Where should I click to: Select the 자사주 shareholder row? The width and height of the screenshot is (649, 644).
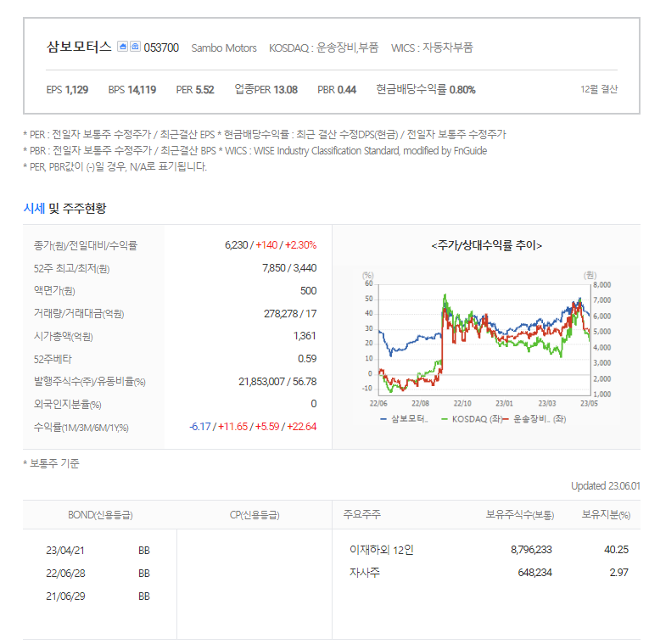(364, 573)
